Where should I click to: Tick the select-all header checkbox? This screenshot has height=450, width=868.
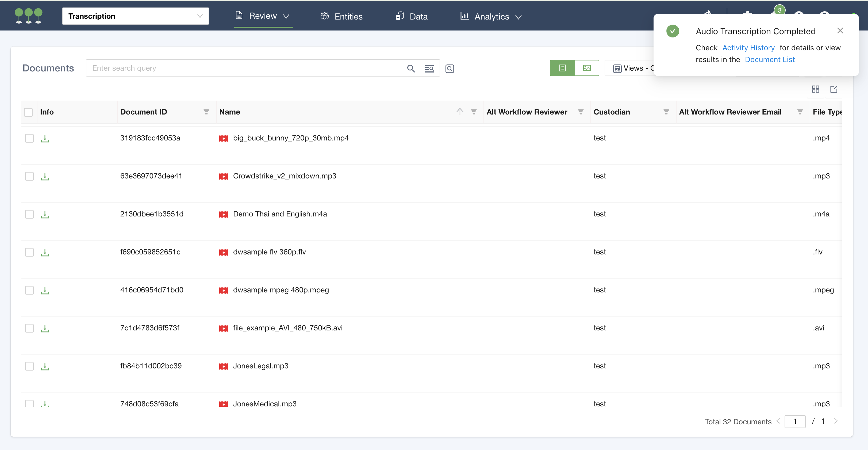(x=28, y=112)
